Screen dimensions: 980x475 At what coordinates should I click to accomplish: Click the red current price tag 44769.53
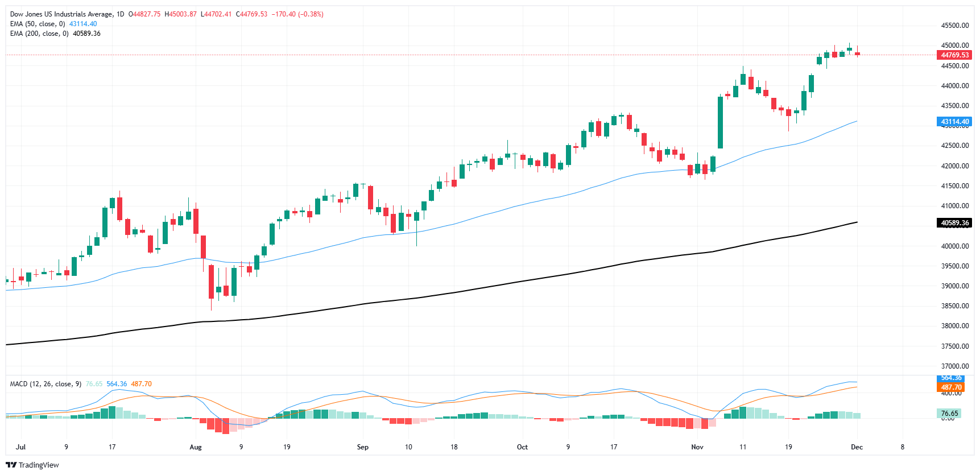point(954,55)
